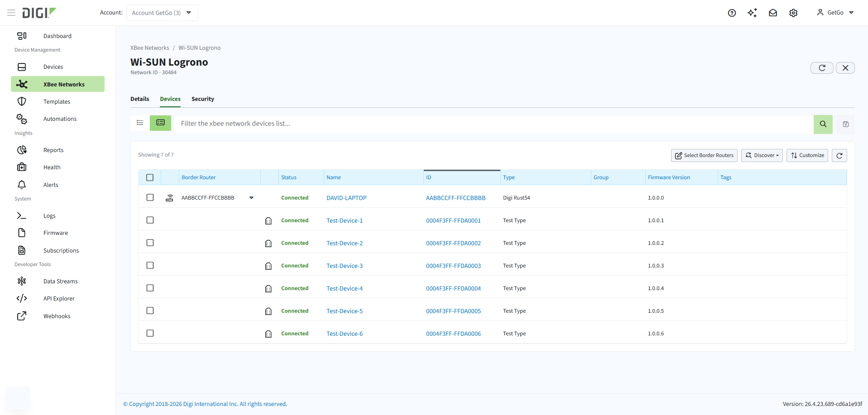The width and height of the screenshot is (868, 415).
Task: Open the Test-Device-3 name link
Action: (x=345, y=266)
